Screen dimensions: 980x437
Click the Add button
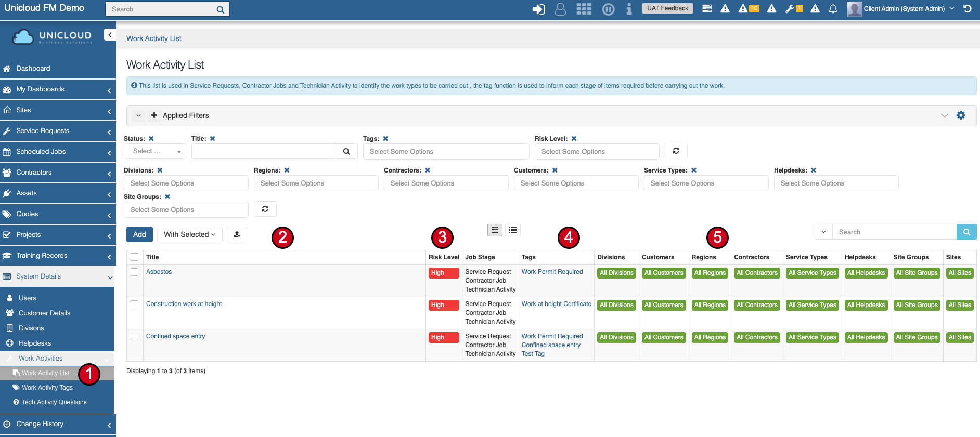139,234
